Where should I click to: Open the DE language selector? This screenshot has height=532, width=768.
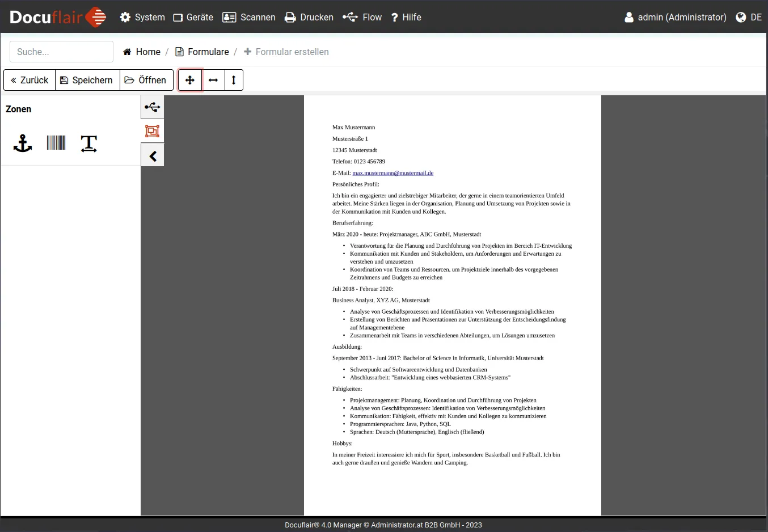(749, 17)
